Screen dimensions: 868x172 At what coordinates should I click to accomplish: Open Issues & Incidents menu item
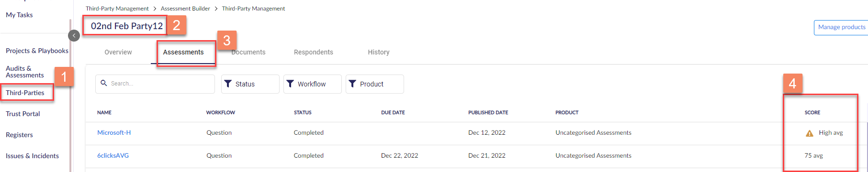[32, 156]
